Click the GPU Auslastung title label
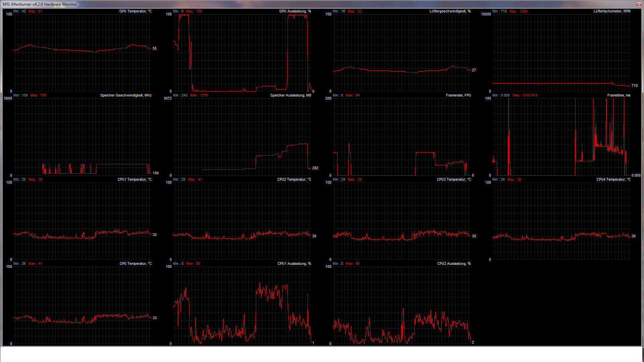This screenshot has height=362, width=644. click(295, 11)
